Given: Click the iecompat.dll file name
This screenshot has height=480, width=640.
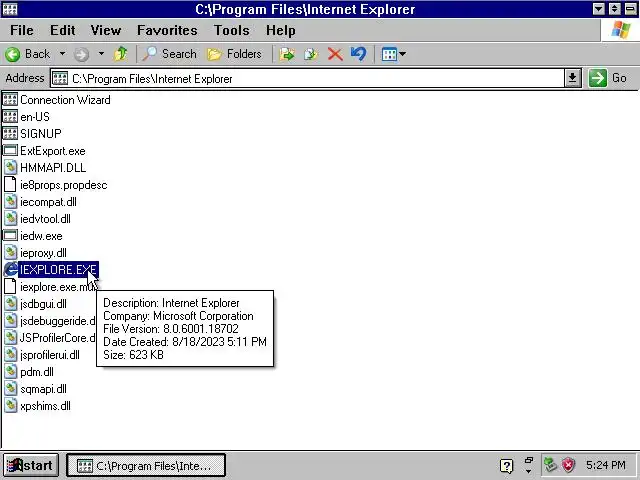Looking at the screenshot, I should pyautogui.click(x=48, y=202).
